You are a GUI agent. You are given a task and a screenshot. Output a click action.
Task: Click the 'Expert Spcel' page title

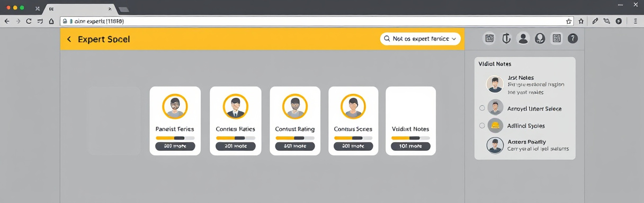click(104, 39)
